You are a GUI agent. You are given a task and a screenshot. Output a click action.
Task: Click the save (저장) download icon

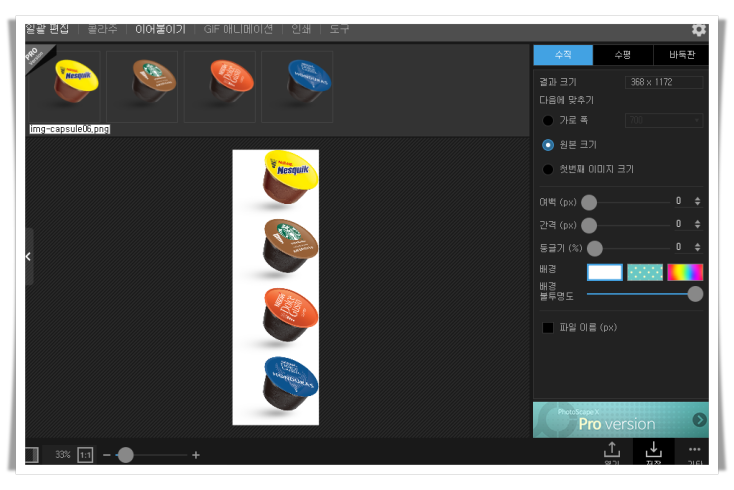click(x=653, y=452)
